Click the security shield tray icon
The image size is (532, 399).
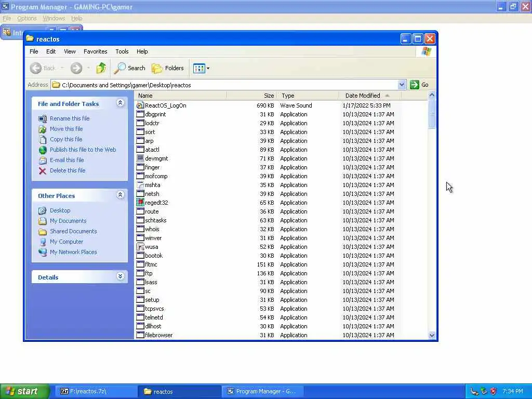point(494,392)
